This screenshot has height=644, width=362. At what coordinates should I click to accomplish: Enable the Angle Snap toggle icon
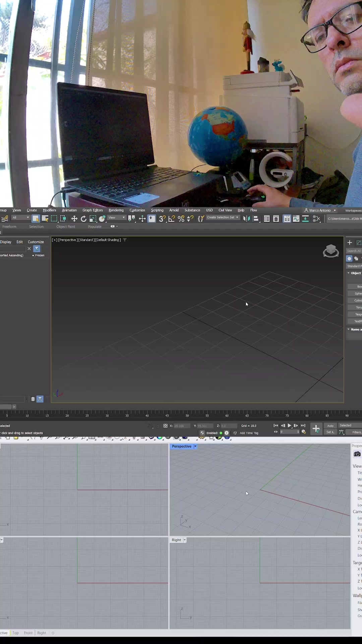(172, 219)
